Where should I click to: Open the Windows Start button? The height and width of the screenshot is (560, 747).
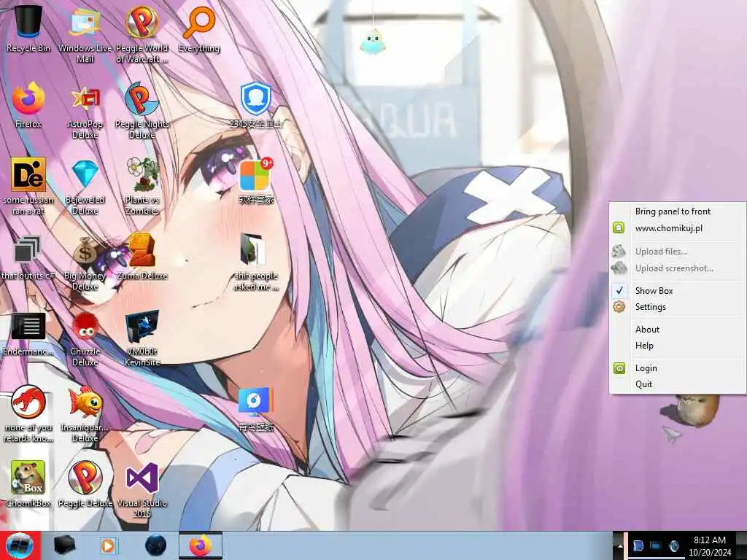tap(20, 545)
